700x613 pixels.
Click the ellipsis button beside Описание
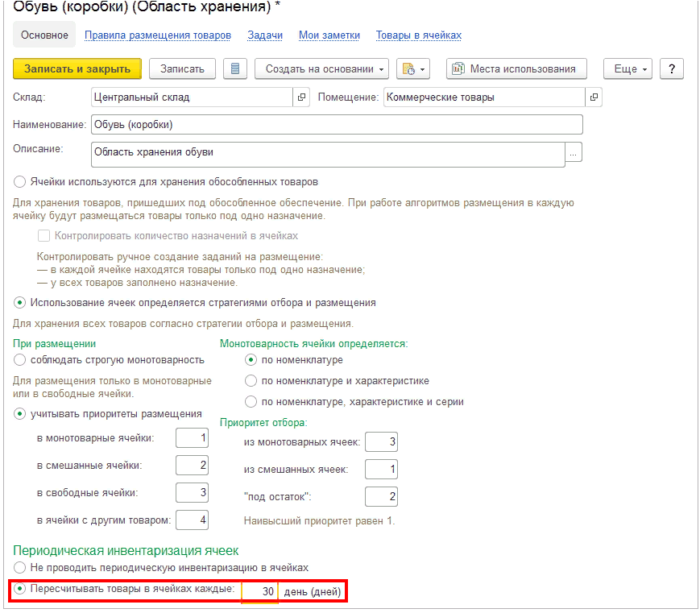click(x=574, y=151)
